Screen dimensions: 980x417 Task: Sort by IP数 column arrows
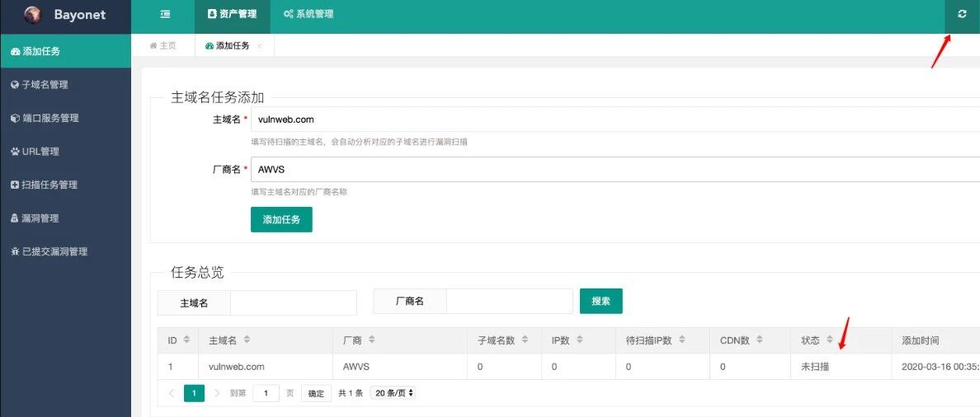click(579, 340)
